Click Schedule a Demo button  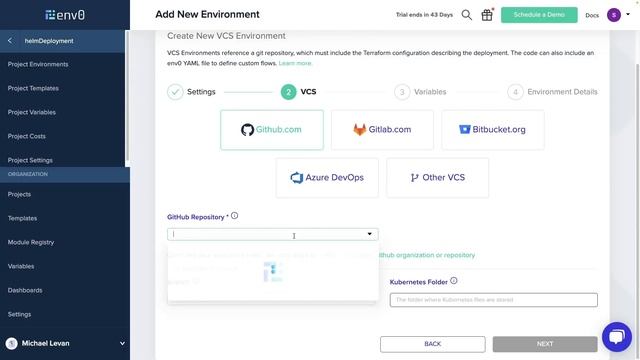(x=539, y=15)
